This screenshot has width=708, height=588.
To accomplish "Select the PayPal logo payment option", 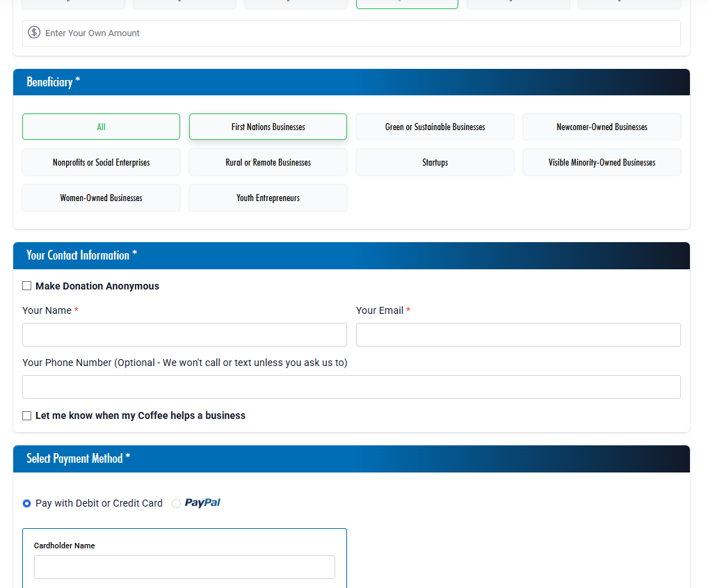I will click(x=202, y=503).
